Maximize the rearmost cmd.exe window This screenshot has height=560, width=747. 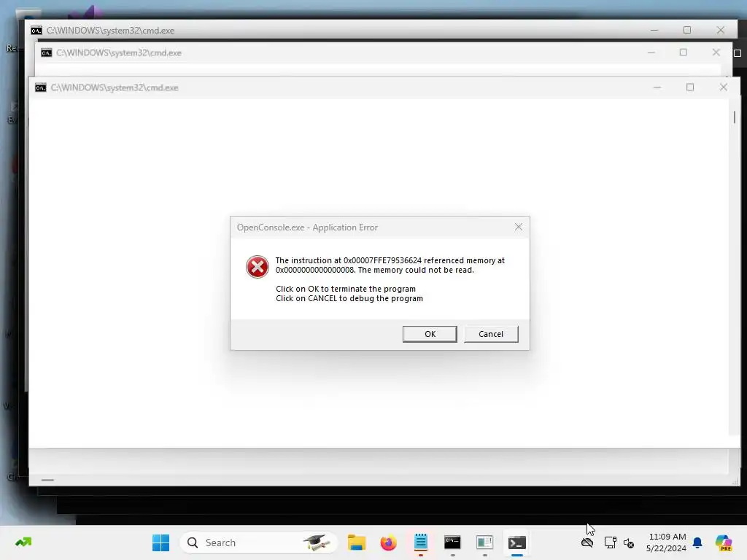687,30
